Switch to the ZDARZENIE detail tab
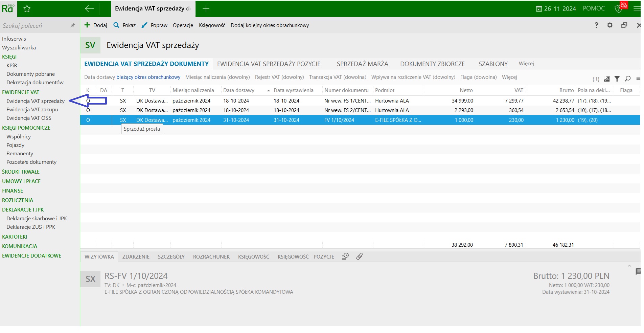Screen dimensions: 644x333 tap(136, 257)
